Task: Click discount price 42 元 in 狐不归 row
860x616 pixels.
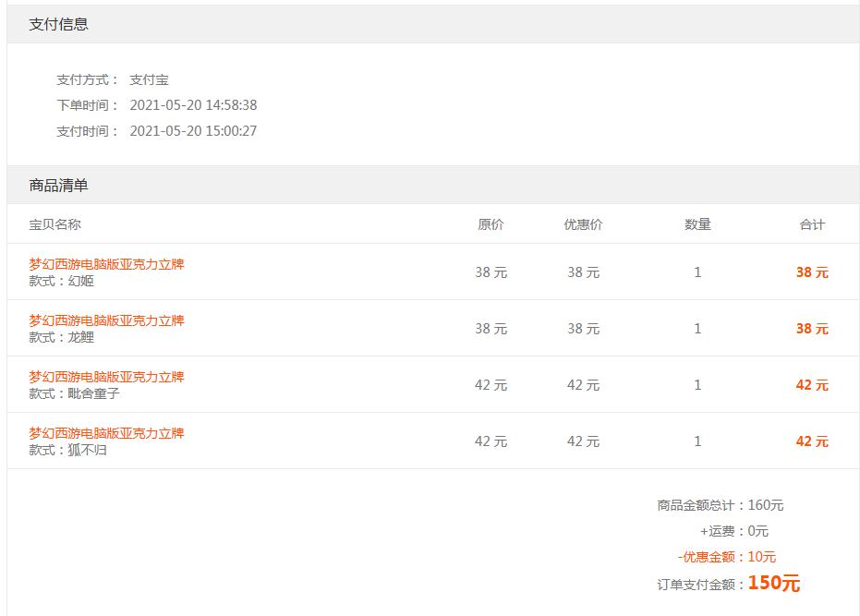Action: pyautogui.click(x=583, y=441)
